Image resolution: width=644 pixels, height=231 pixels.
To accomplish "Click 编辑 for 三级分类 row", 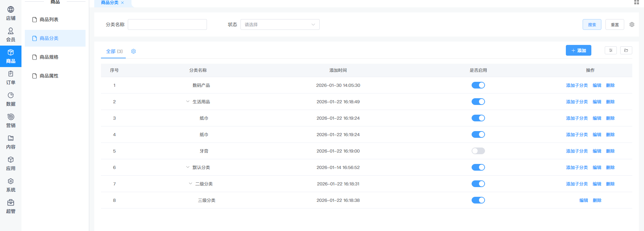I will [x=584, y=200].
